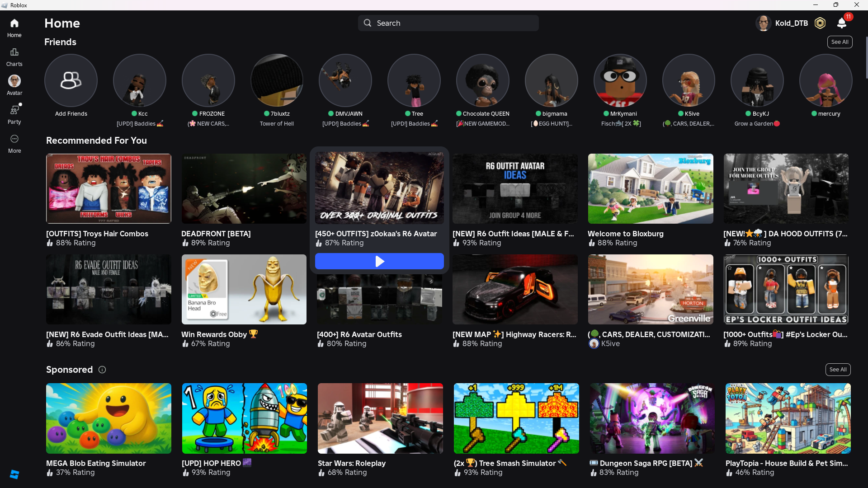Click the Kold_DTB profile avatar

764,23
